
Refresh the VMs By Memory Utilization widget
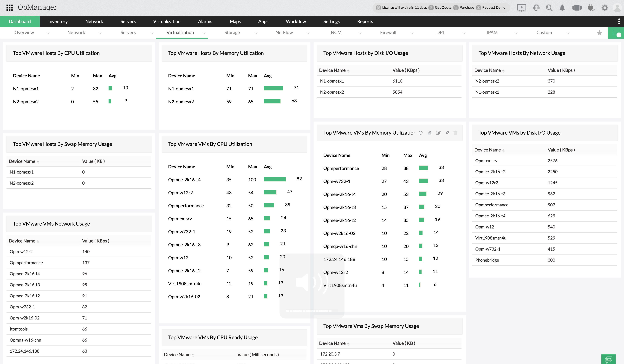[420, 133]
